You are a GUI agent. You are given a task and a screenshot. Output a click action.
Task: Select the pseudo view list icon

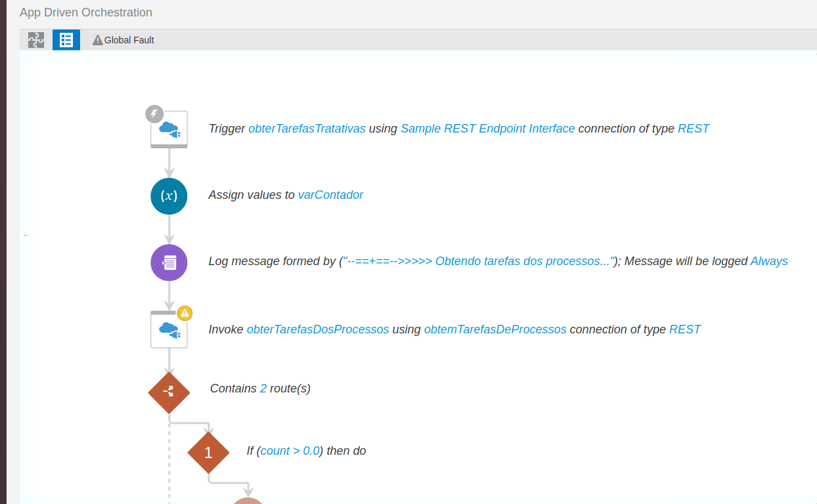pyautogui.click(x=66, y=40)
